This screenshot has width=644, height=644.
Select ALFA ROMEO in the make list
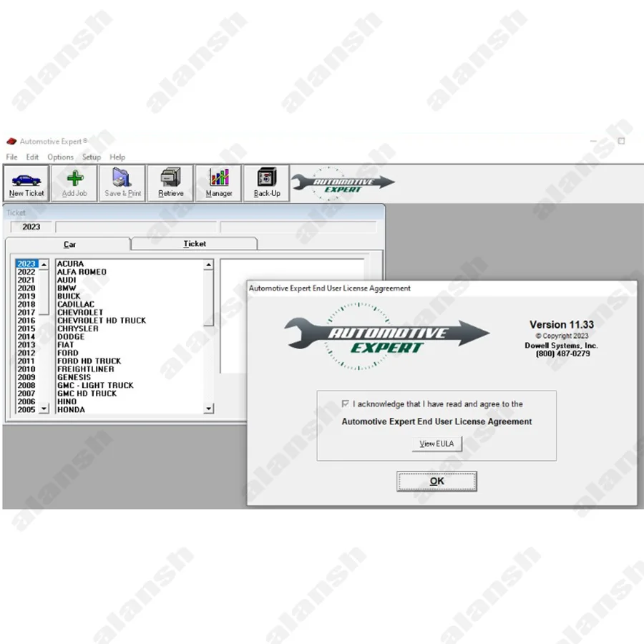82,272
